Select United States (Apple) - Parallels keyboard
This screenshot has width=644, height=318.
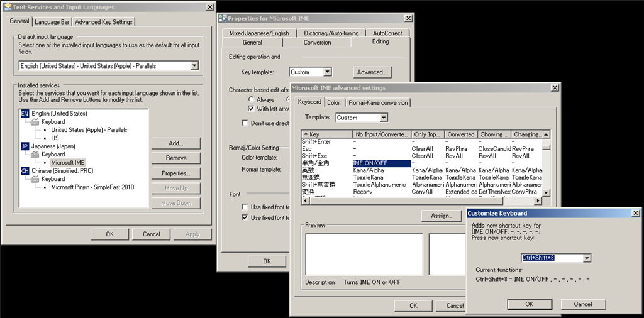tap(89, 129)
